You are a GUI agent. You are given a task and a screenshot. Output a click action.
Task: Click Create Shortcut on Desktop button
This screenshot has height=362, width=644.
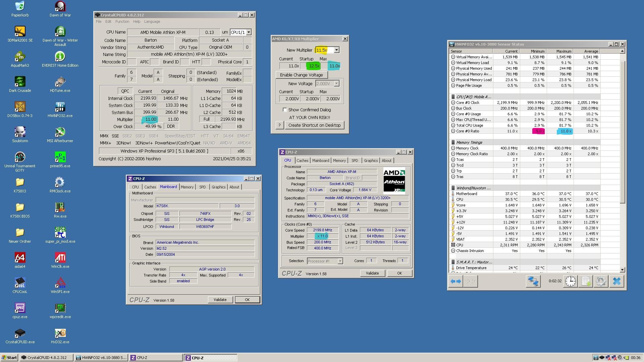click(314, 125)
